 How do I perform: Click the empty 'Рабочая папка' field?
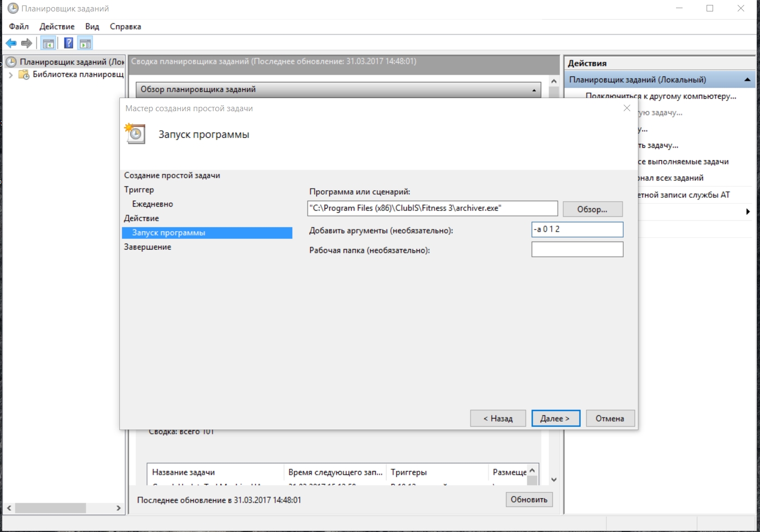(577, 249)
